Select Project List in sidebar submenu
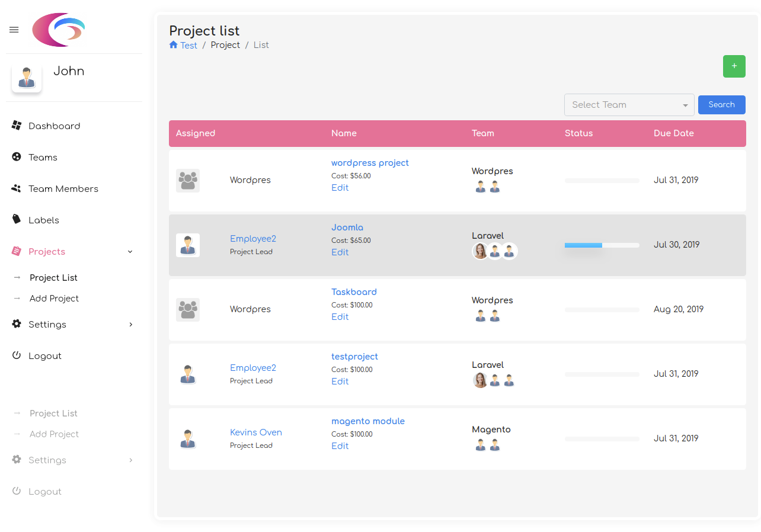 point(53,278)
